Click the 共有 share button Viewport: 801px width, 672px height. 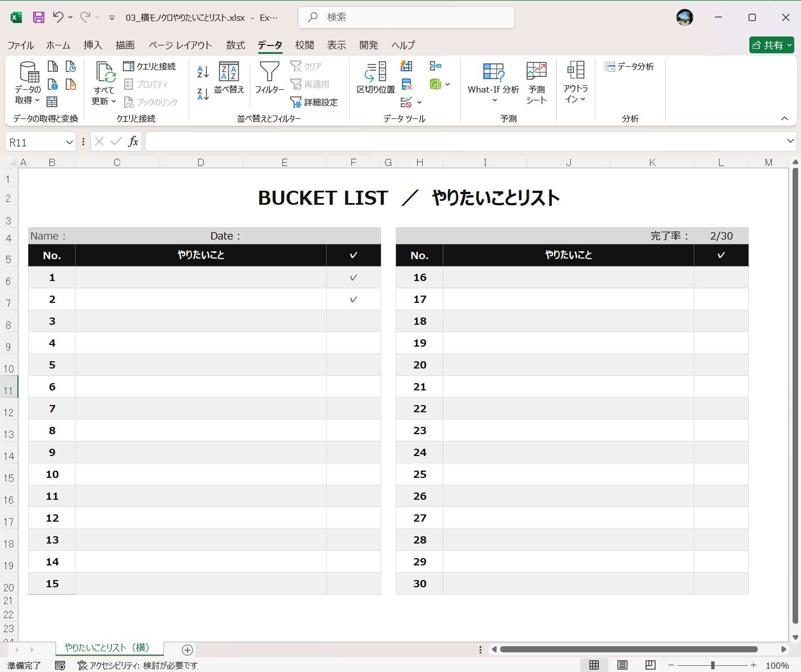click(772, 45)
